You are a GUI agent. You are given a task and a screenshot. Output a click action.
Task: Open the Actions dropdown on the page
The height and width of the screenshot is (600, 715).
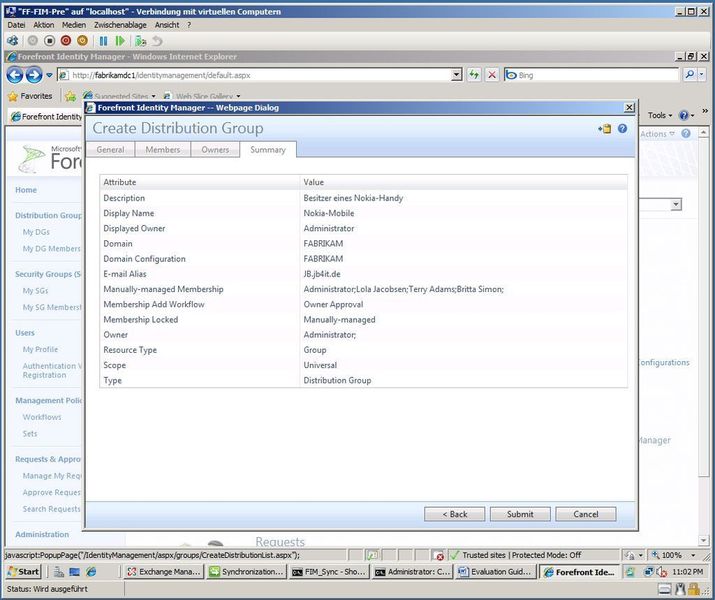pyautogui.click(x=657, y=134)
